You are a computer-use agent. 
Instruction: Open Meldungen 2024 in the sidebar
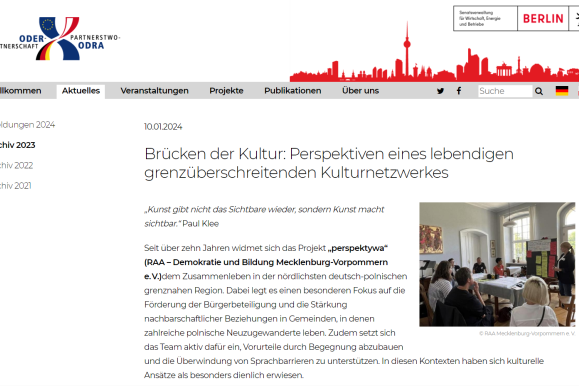27,125
